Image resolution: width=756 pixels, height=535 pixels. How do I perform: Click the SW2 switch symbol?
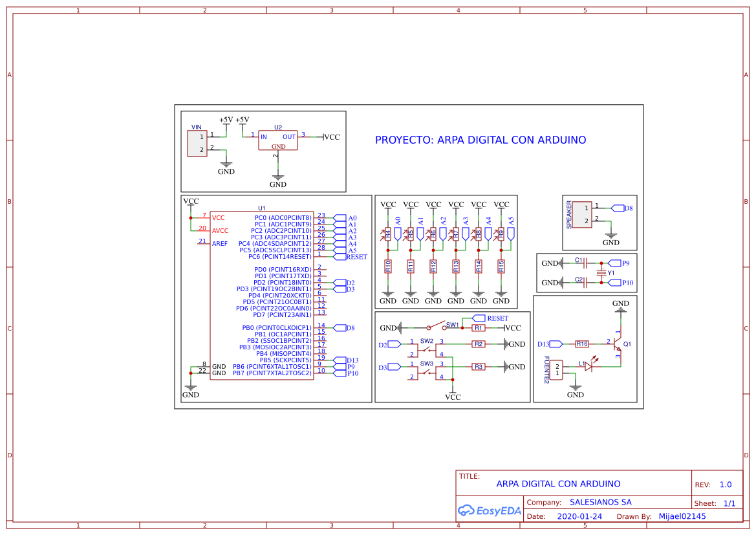click(x=426, y=347)
